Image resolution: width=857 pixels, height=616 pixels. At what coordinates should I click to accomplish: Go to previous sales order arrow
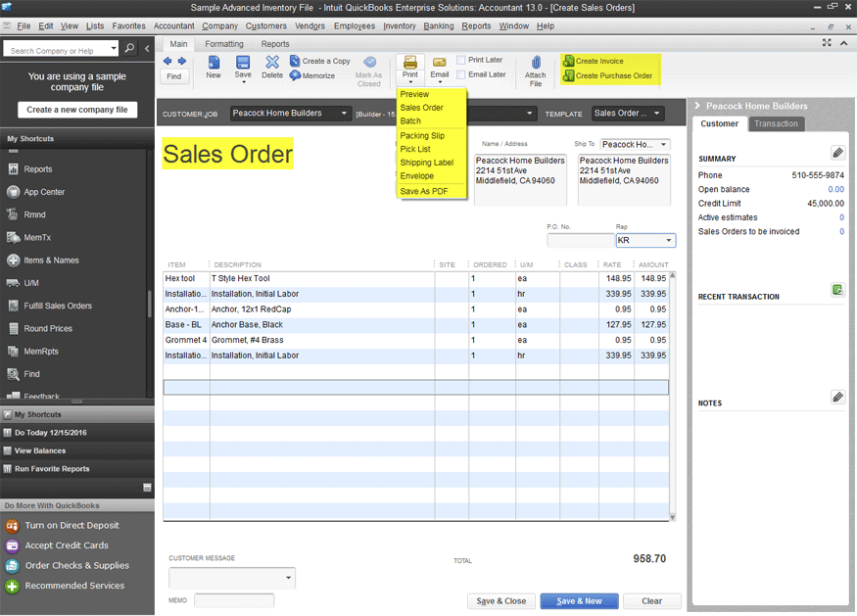coord(167,62)
